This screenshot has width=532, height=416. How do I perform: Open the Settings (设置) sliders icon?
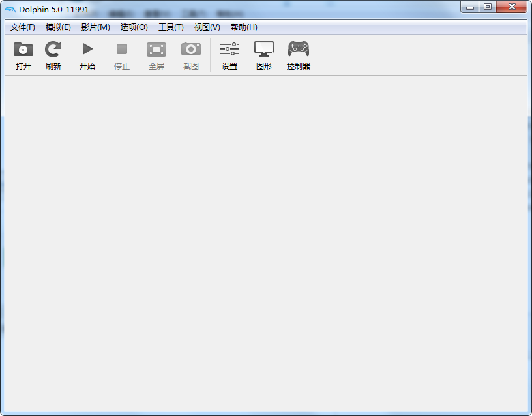pos(229,50)
